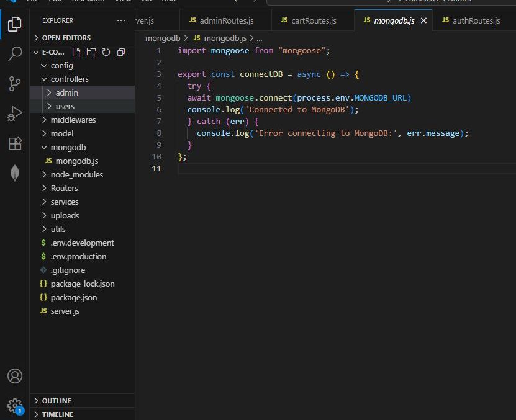Switch to the cartRoutes.js tab
This screenshot has height=420, width=516.
(x=313, y=20)
